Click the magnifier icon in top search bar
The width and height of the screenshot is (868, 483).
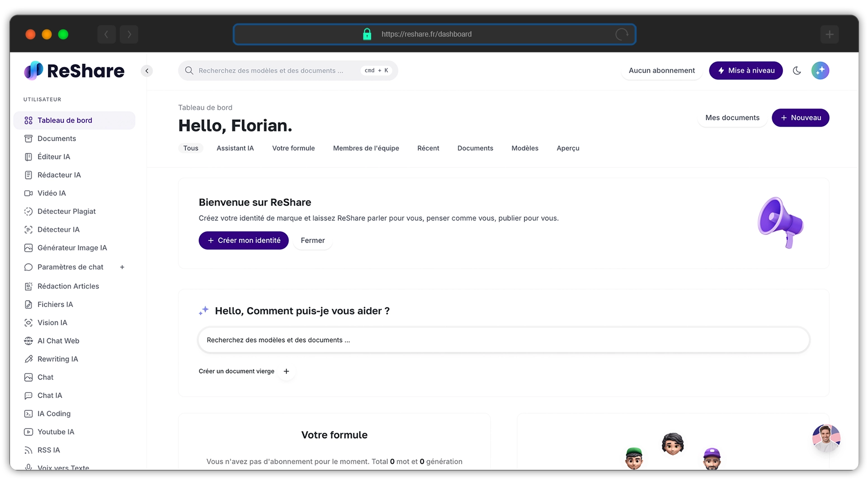click(189, 71)
